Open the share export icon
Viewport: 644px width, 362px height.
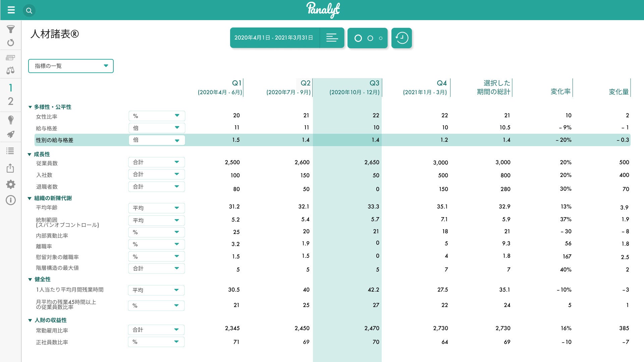click(x=10, y=168)
